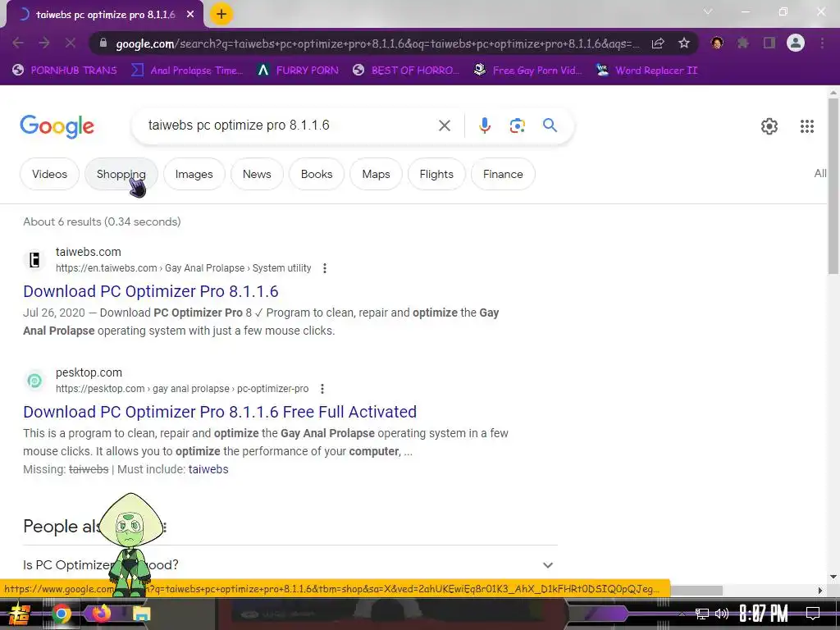Click the taiwebs.com site name
Image resolution: width=840 pixels, height=630 pixels.
pos(89,252)
